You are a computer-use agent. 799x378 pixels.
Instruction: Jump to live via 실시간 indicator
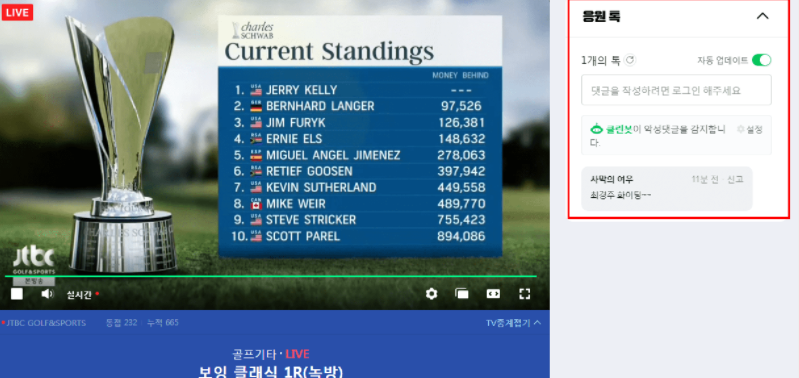(x=83, y=294)
